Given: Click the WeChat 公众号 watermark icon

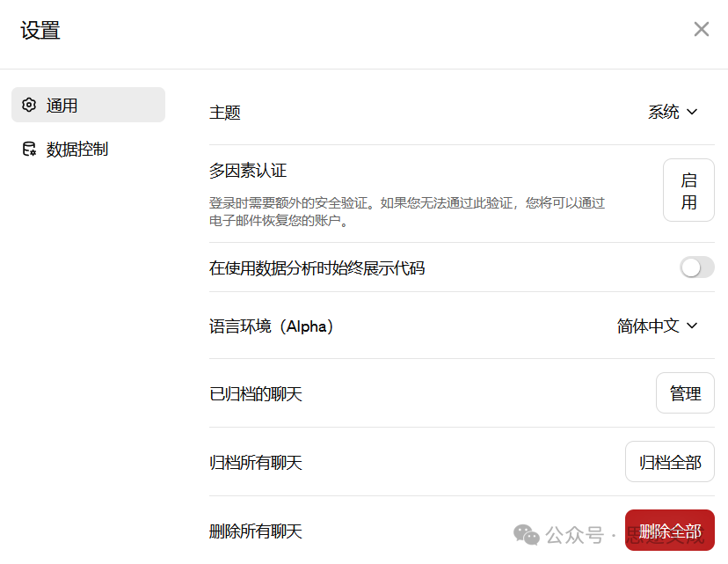Looking at the screenshot, I should pyautogui.click(x=528, y=534).
